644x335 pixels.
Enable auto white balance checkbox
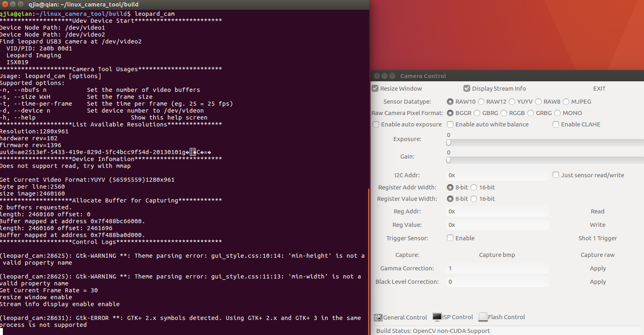click(x=450, y=124)
